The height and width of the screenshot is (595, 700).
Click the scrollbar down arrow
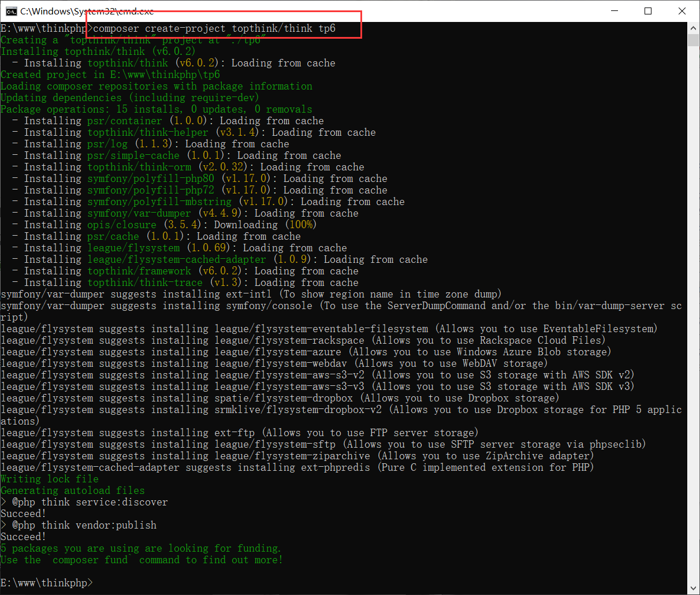694,589
